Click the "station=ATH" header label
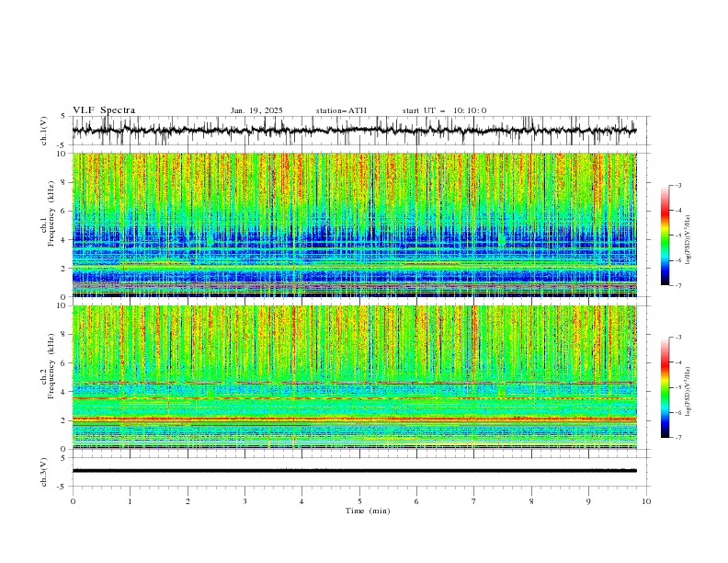The width and height of the screenshot is (728, 563). click(x=341, y=110)
